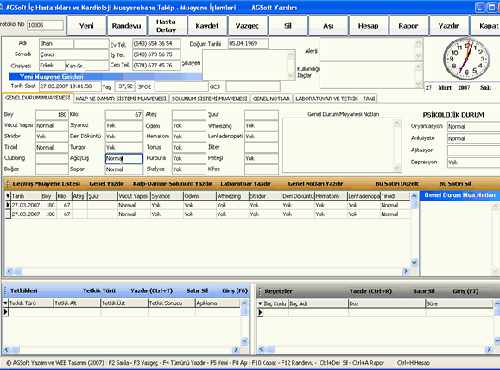Click the Alerji box scroll-up arrow
The width and height of the screenshot is (500, 370).
tap(418, 42)
